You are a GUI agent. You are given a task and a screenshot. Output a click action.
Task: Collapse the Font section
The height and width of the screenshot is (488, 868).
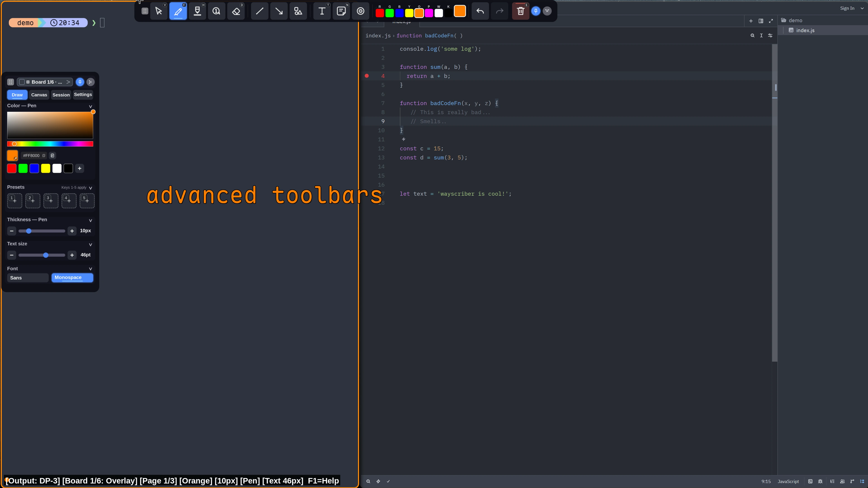[90, 269]
